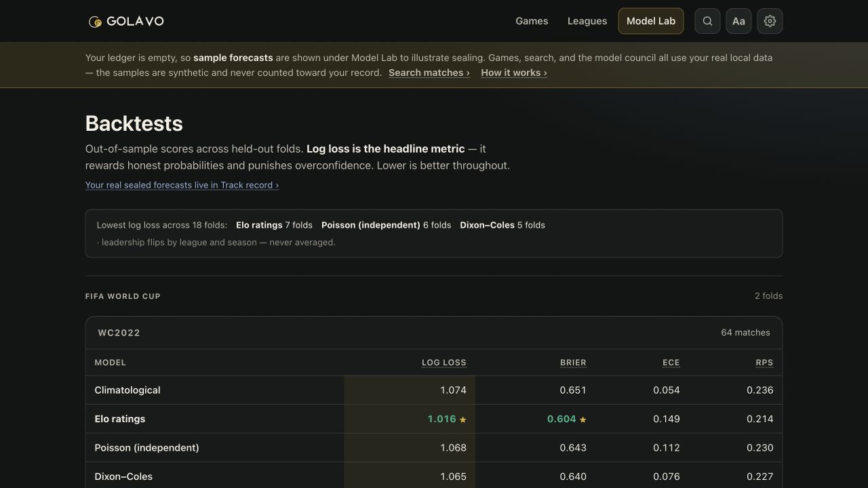The image size is (868, 488).
Task: Select the Dixon–Coles row name
Action: tap(123, 476)
